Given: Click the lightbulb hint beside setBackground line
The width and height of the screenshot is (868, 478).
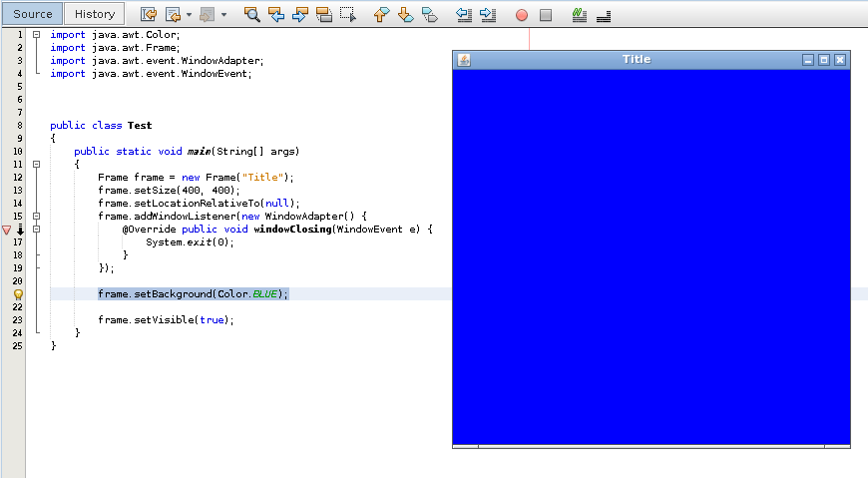Looking at the screenshot, I should tap(18, 294).
